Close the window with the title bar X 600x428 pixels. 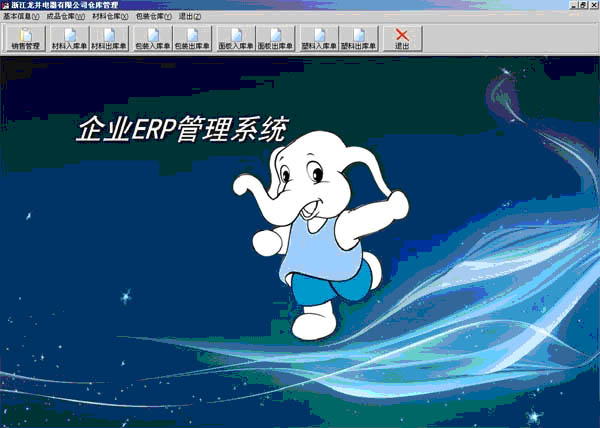(x=593, y=5)
